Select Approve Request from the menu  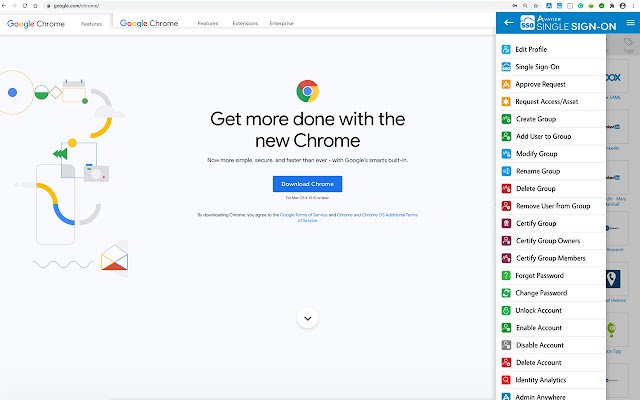(551, 84)
